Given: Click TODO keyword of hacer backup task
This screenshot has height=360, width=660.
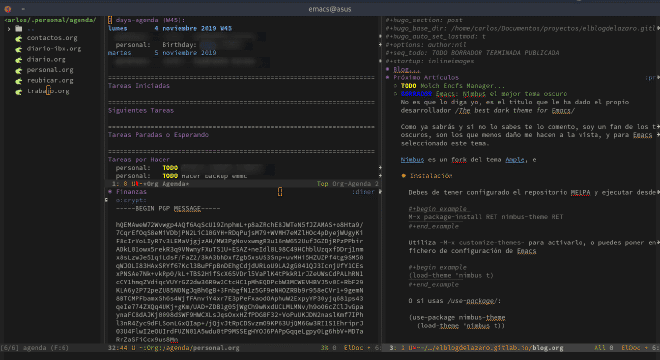Looking at the screenshot, I should pyautogui.click(x=170, y=176).
